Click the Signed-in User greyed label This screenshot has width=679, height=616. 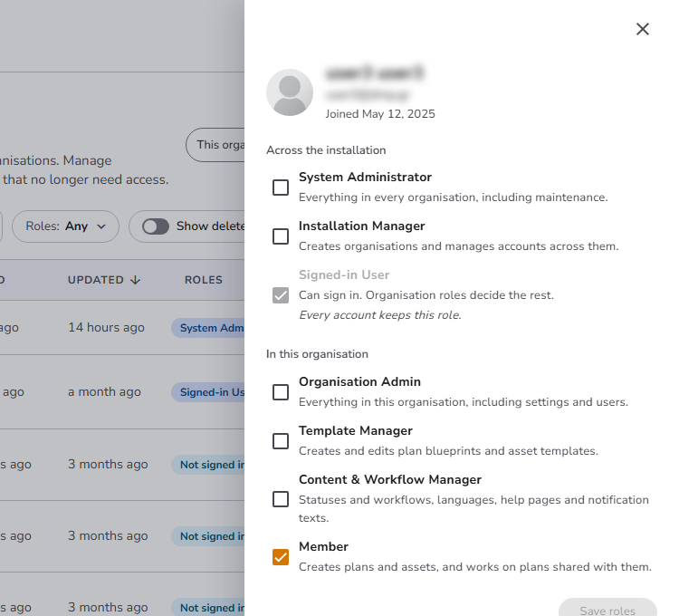(344, 274)
